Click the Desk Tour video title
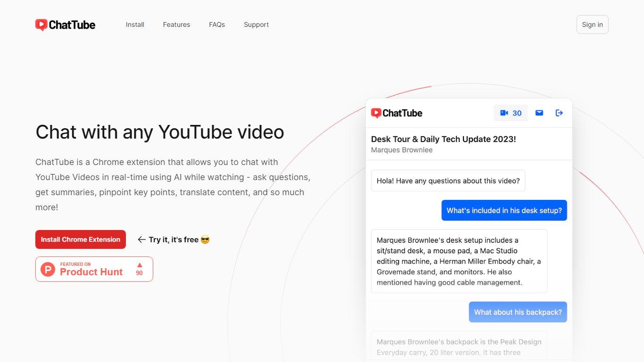 443,139
